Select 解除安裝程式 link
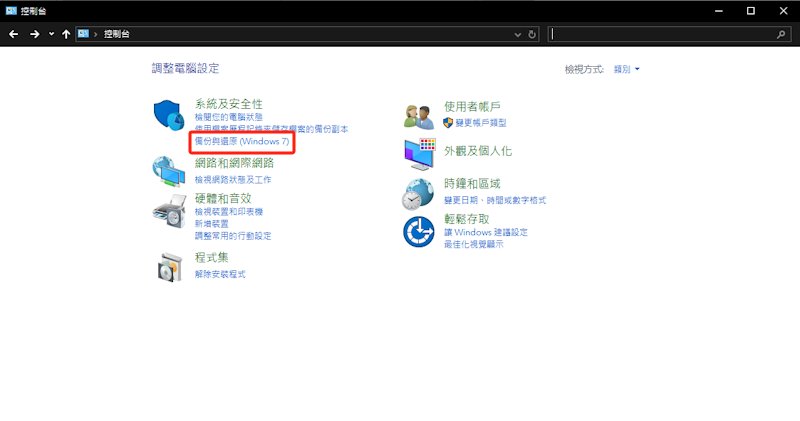The height and width of the screenshot is (421, 800). point(220,274)
